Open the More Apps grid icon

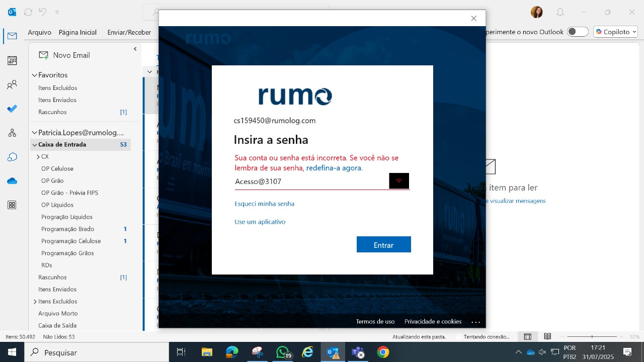(12, 205)
